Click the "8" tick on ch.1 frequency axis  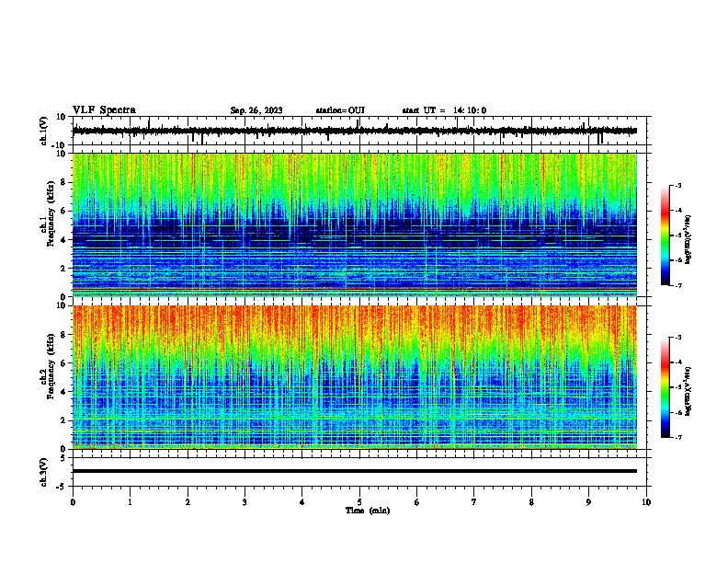tap(63, 182)
